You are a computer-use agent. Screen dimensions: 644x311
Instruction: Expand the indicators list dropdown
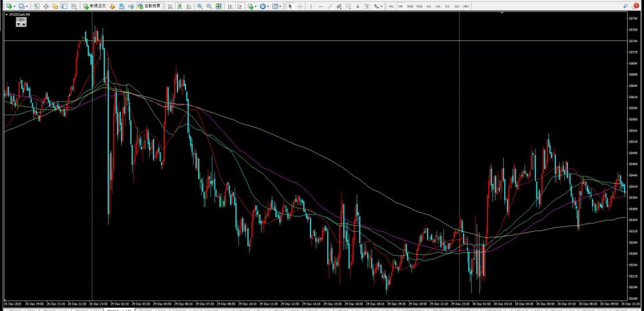coord(256,6)
